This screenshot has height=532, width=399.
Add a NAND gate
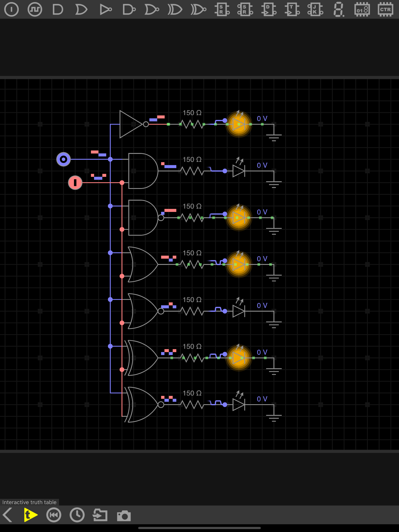[x=129, y=10]
